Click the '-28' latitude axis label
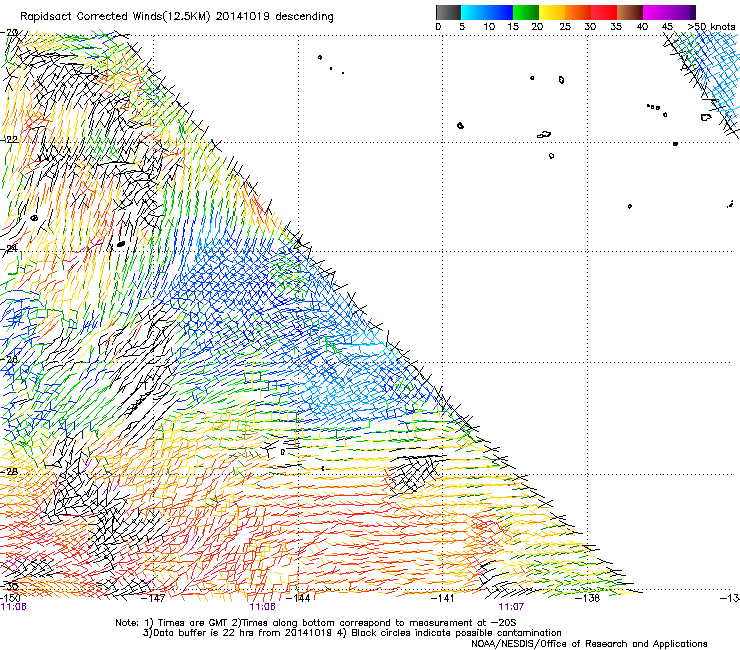The width and height of the screenshot is (740, 650). tap(9, 472)
